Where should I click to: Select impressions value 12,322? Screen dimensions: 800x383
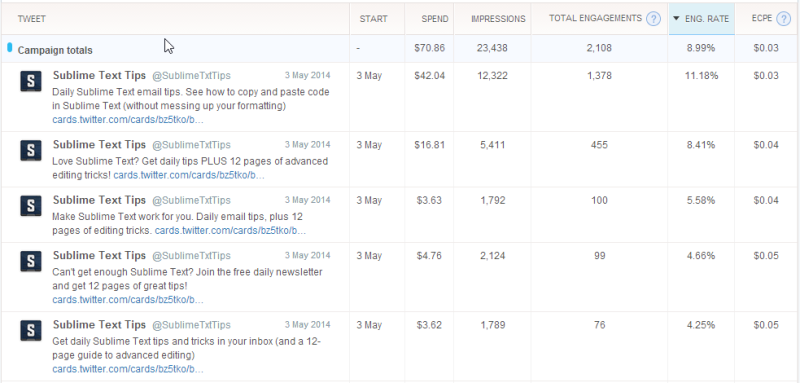coord(493,76)
